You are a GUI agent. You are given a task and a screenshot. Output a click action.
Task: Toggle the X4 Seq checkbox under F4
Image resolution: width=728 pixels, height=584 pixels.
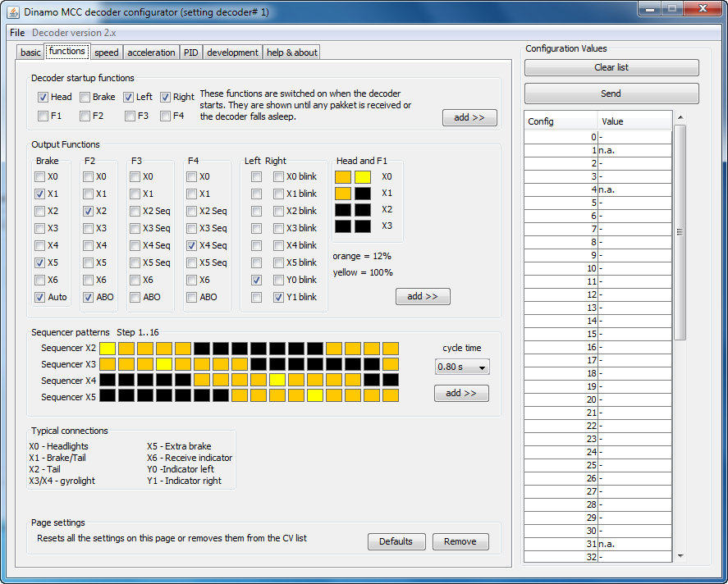(x=192, y=245)
